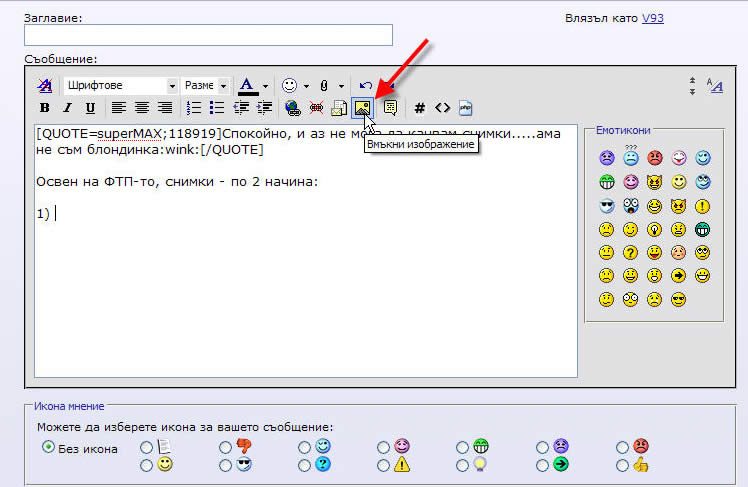Viewport: 748px width, 487px height.
Task: Open the smilie picker toolbar icon
Action: click(x=289, y=85)
